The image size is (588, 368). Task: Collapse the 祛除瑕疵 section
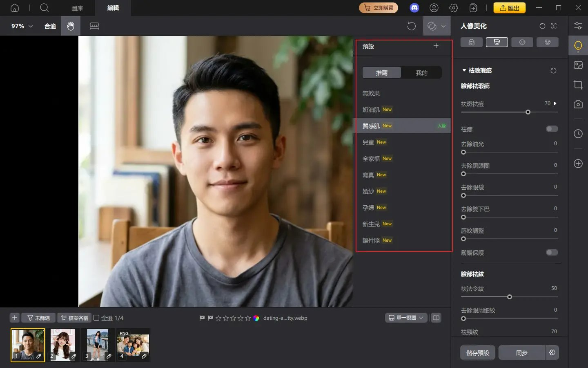pyautogui.click(x=463, y=70)
